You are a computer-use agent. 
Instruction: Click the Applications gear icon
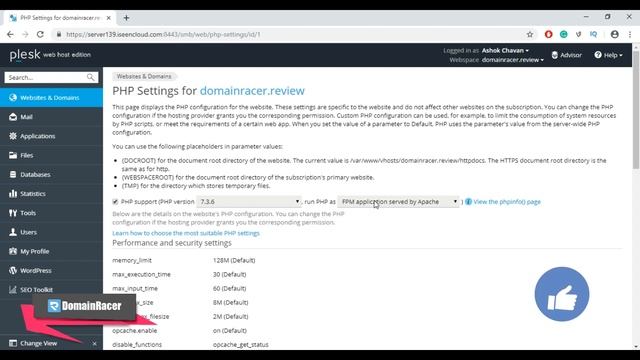point(13,136)
